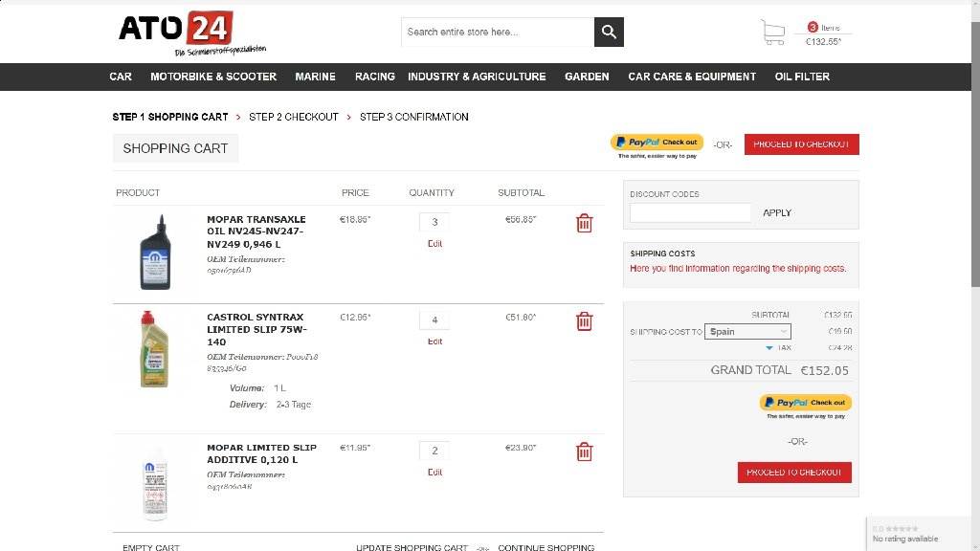The width and height of the screenshot is (980, 551).
Task: Open shipping costs information link
Action: tap(738, 269)
